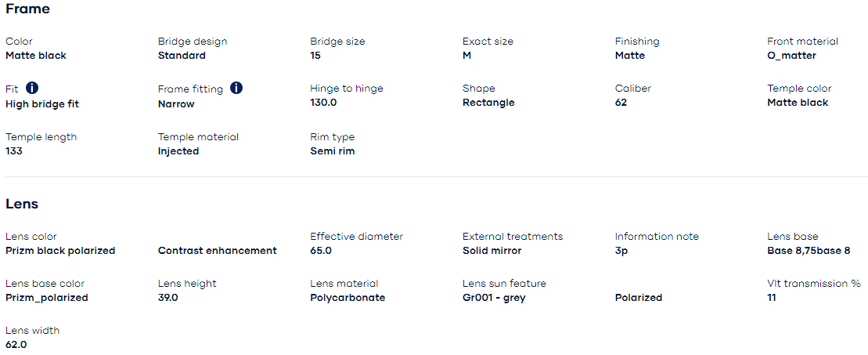868x355 pixels.
Task: Select the Hinge to hinge 130.0 value
Action: click(x=323, y=103)
